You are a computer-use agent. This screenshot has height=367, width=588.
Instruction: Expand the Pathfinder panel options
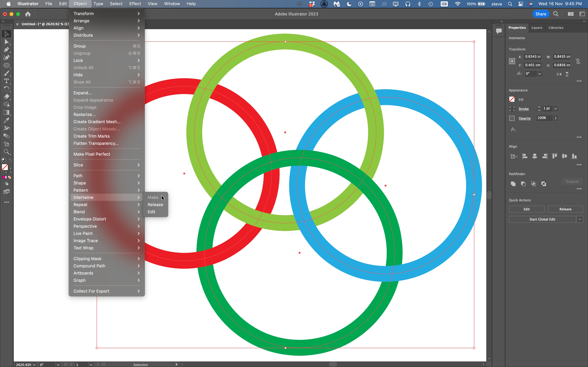tap(579, 189)
